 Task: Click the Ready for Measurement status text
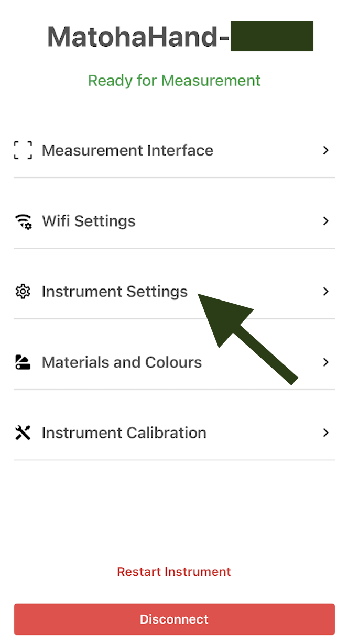click(x=174, y=81)
